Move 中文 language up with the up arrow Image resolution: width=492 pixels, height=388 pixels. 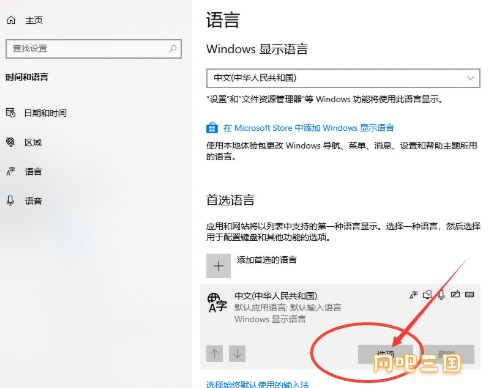click(x=215, y=353)
